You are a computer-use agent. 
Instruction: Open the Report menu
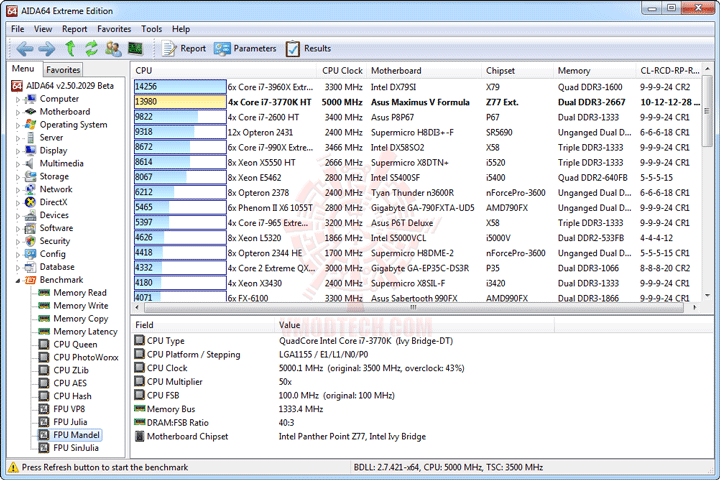(74, 29)
